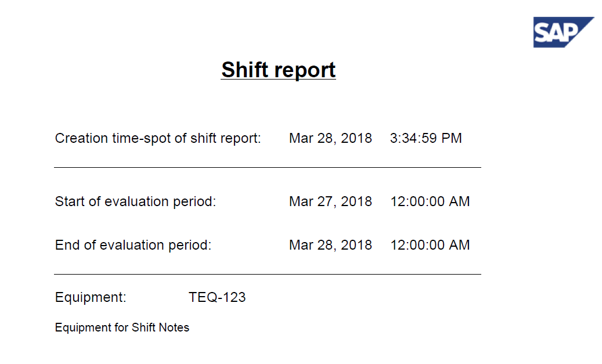Click the start date Mar 27, 2018

tap(330, 202)
